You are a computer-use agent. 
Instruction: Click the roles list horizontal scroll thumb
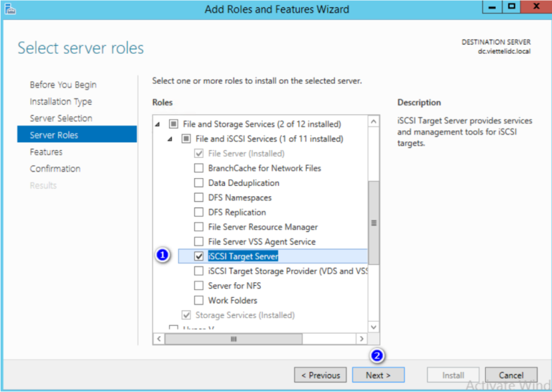pyautogui.click(x=234, y=339)
